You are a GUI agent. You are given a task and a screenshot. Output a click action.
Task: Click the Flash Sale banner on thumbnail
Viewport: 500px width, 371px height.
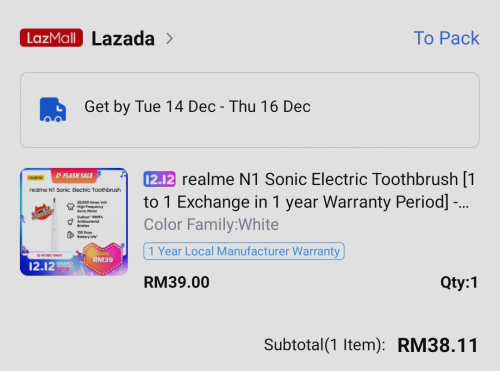coord(74,175)
